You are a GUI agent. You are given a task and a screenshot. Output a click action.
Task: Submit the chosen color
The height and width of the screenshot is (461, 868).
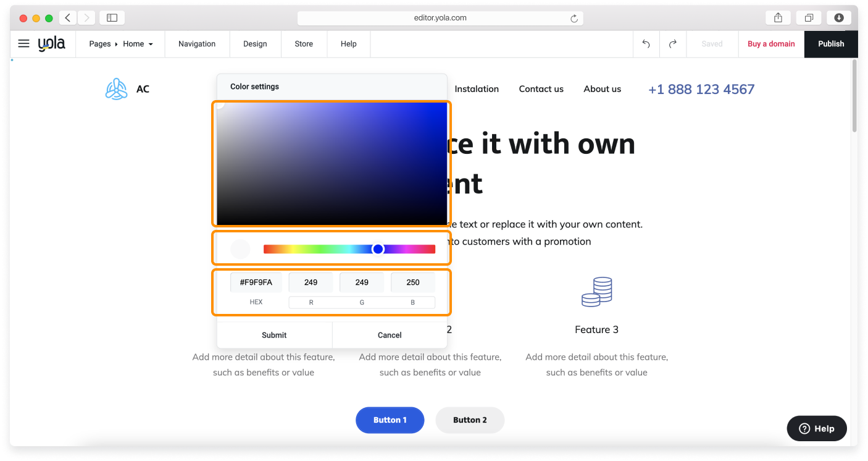pyautogui.click(x=274, y=334)
